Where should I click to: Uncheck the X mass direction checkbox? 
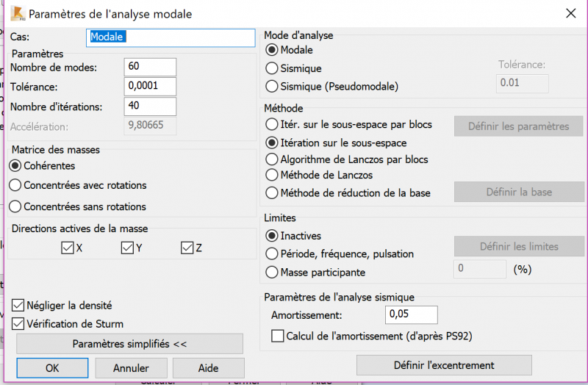(68, 248)
